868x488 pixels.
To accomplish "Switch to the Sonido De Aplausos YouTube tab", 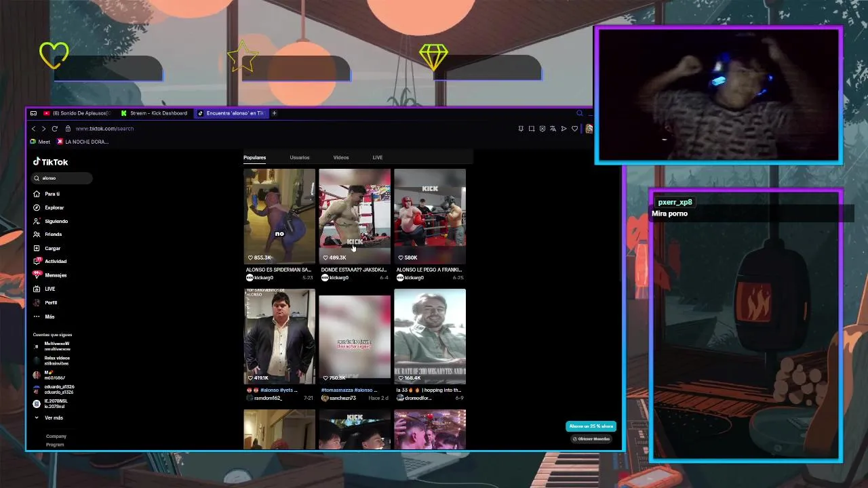I will coord(77,113).
